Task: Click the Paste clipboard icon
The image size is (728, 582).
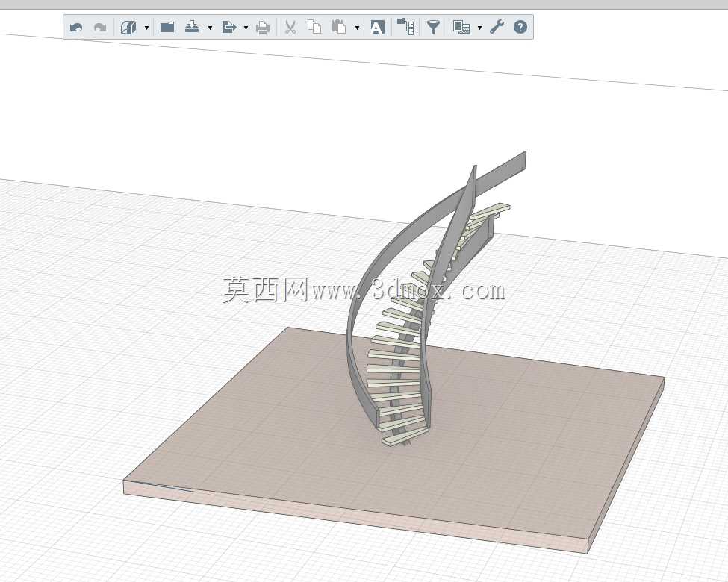Action: tap(339, 26)
